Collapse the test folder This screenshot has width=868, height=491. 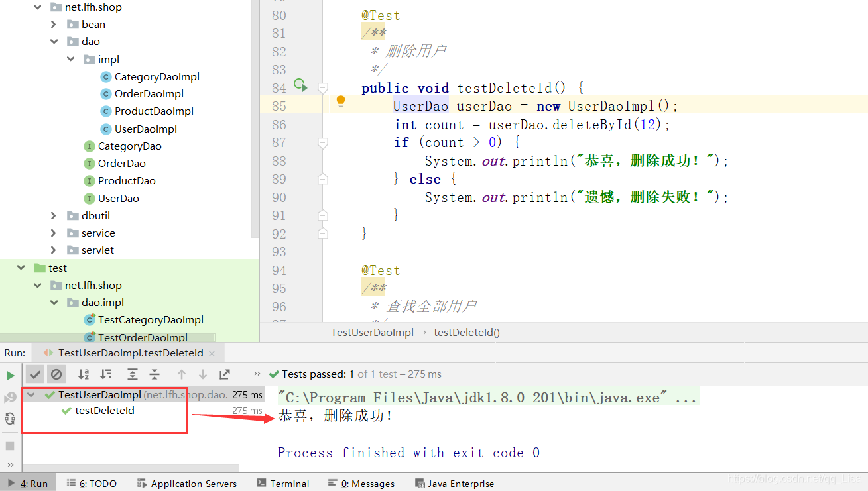(x=21, y=268)
